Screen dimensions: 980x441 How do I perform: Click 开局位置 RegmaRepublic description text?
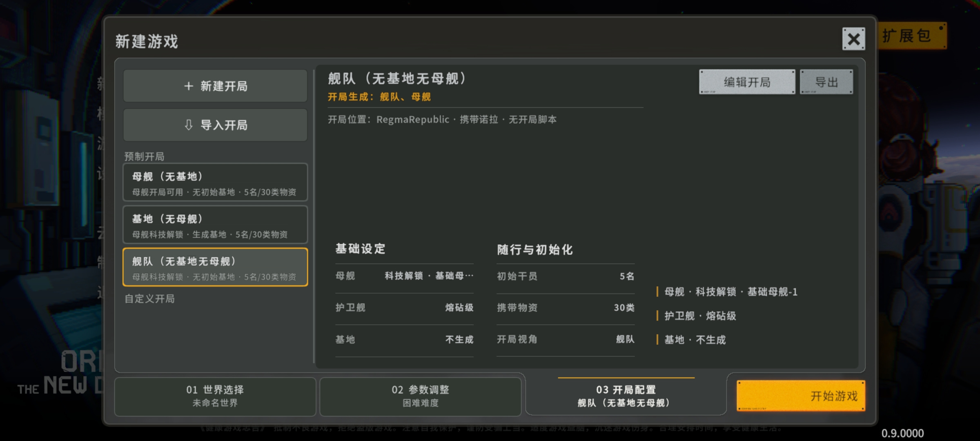[x=442, y=120]
